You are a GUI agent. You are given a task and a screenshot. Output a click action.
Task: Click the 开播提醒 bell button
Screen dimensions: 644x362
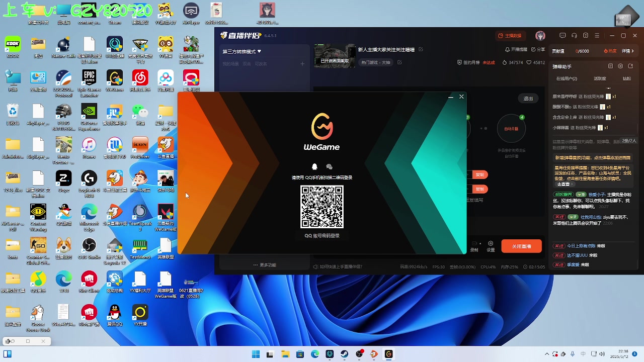(516, 50)
